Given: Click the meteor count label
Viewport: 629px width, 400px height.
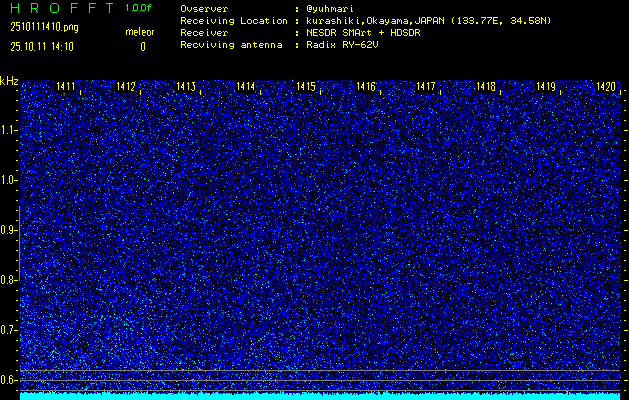Looking at the screenshot, I should [x=140, y=32].
